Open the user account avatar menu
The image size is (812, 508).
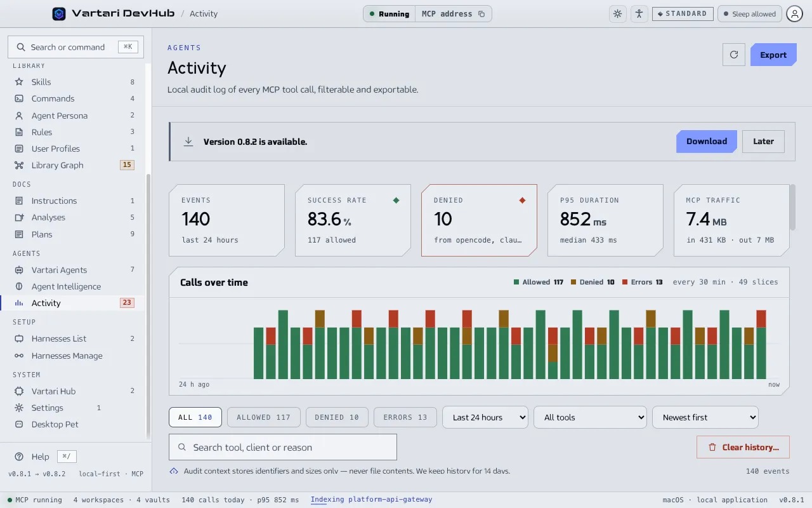[795, 14]
